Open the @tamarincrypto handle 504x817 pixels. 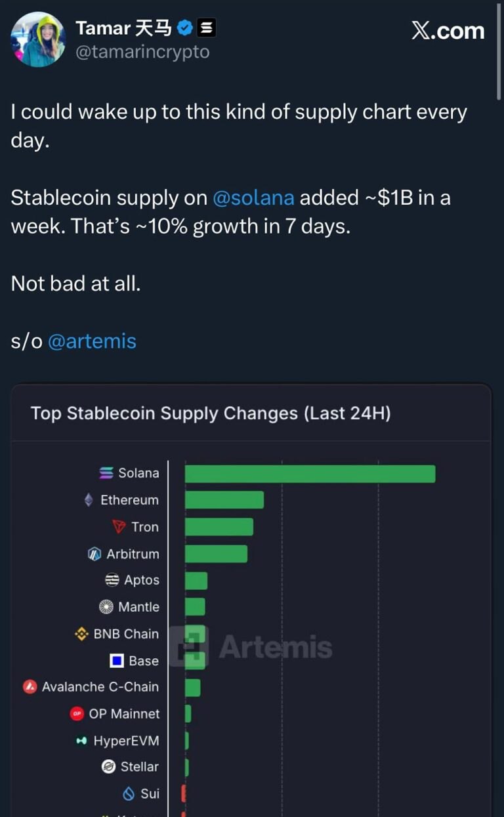(x=142, y=52)
